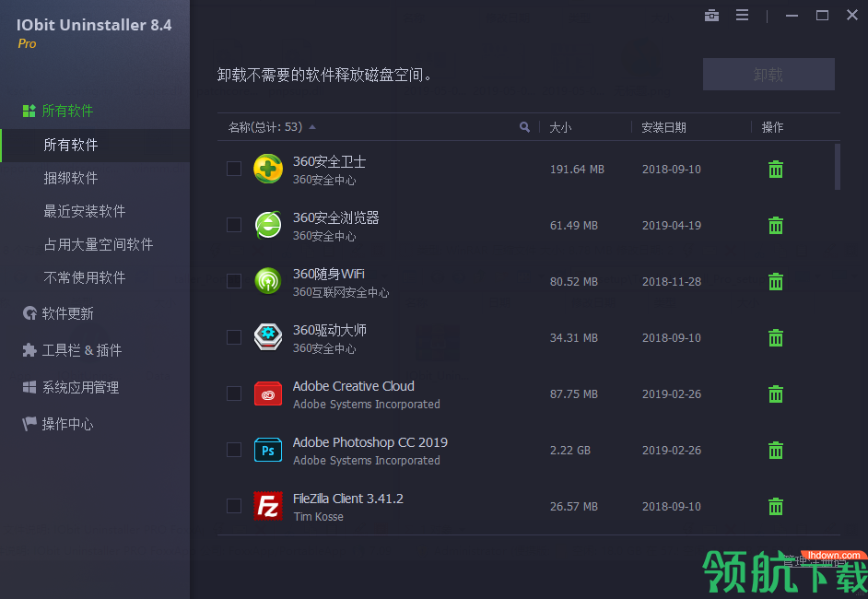Click the search magnifier icon in list header
The width and height of the screenshot is (868, 599).
click(524, 127)
